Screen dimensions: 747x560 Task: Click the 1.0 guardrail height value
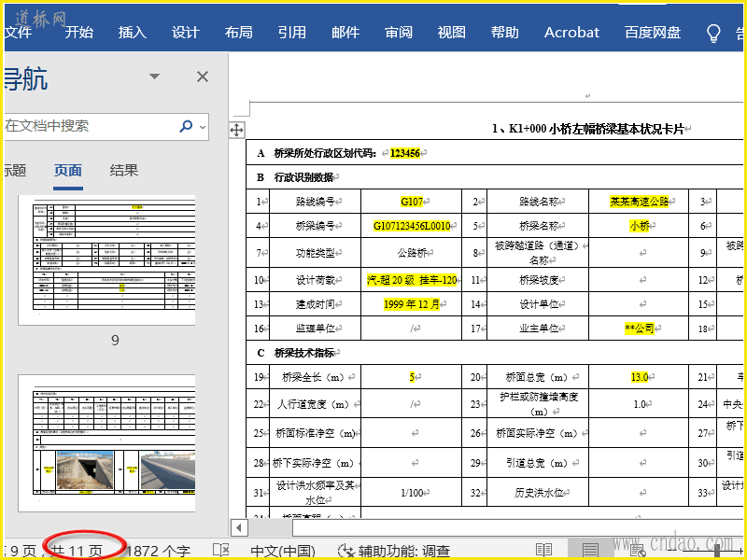tap(639, 404)
